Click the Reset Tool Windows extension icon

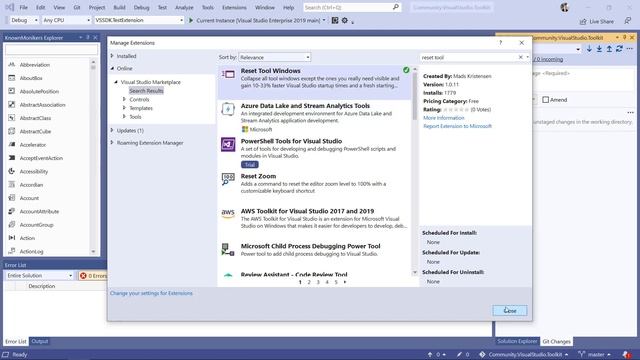tap(228, 74)
